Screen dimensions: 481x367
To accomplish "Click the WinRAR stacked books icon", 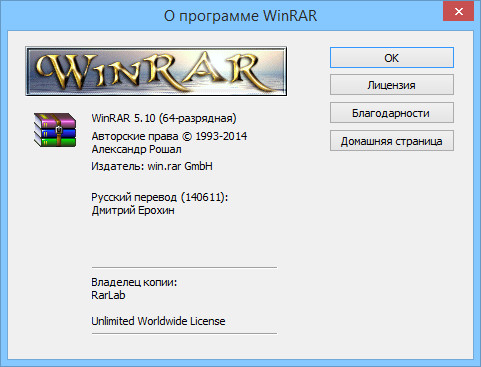I will click(55, 130).
